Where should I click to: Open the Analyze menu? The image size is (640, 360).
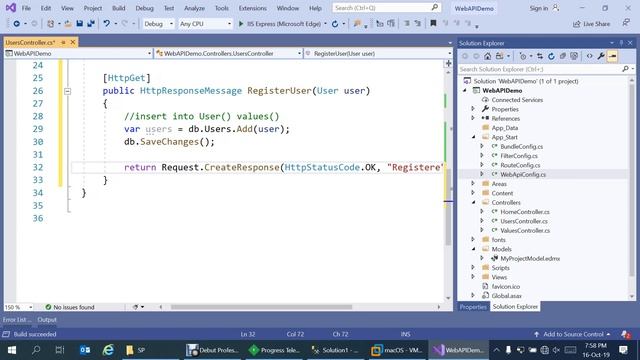[x=194, y=8]
